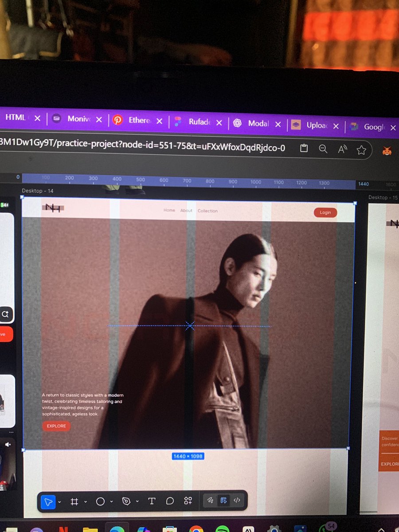Click the red Login button in design
This screenshot has height=532, width=399.
click(x=325, y=212)
